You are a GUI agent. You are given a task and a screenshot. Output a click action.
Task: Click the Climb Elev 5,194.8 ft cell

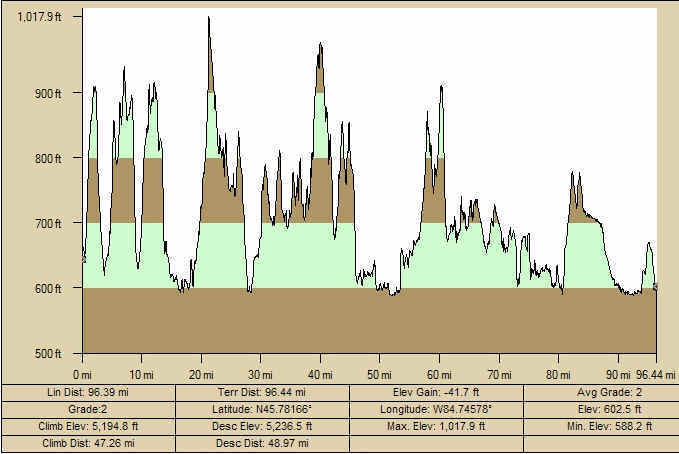click(x=88, y=425)
